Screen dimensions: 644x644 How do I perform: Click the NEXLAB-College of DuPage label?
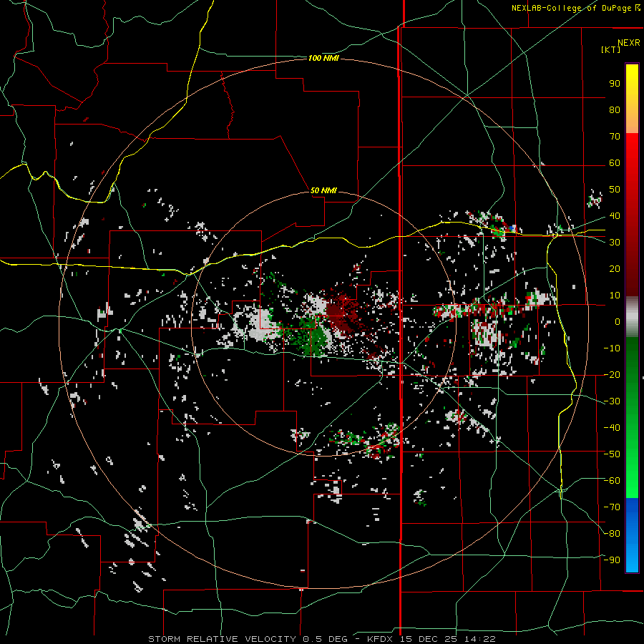[571, 8]
